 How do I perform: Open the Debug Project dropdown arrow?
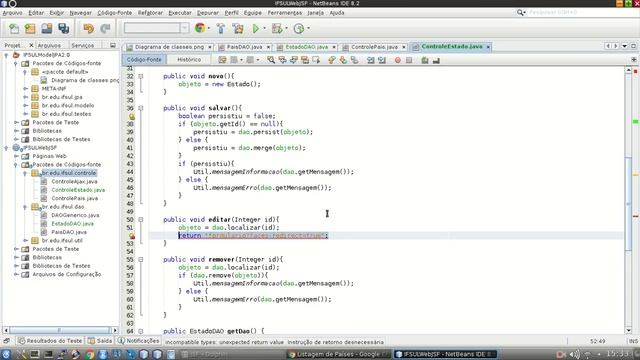click(286, 28)
